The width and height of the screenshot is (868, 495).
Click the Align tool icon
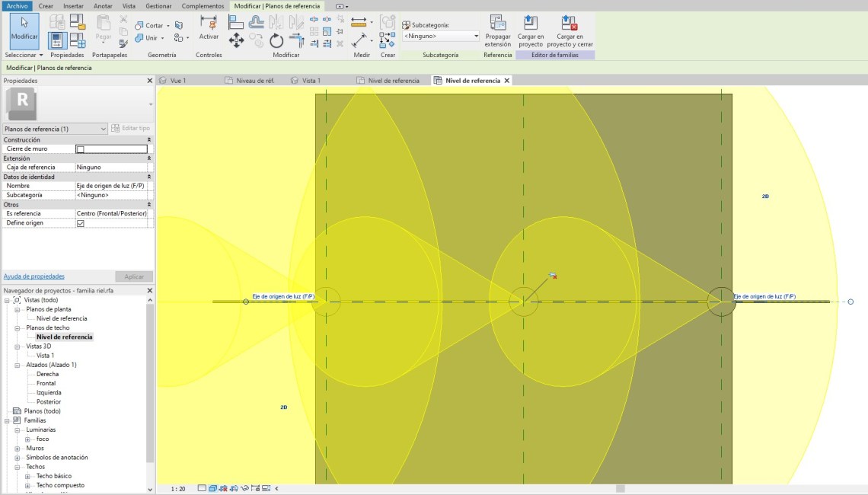pos(236,23)
